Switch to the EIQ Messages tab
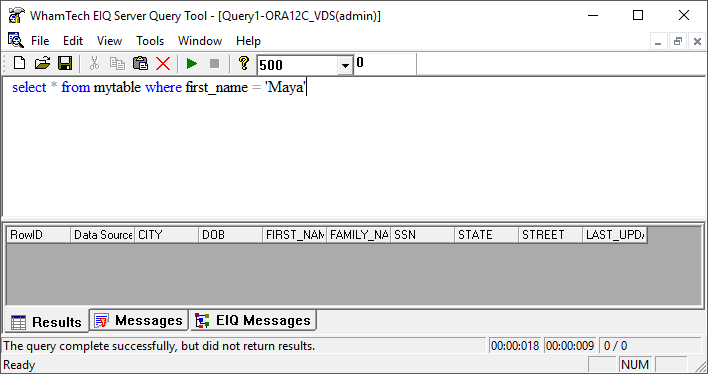 coord(253,321)
